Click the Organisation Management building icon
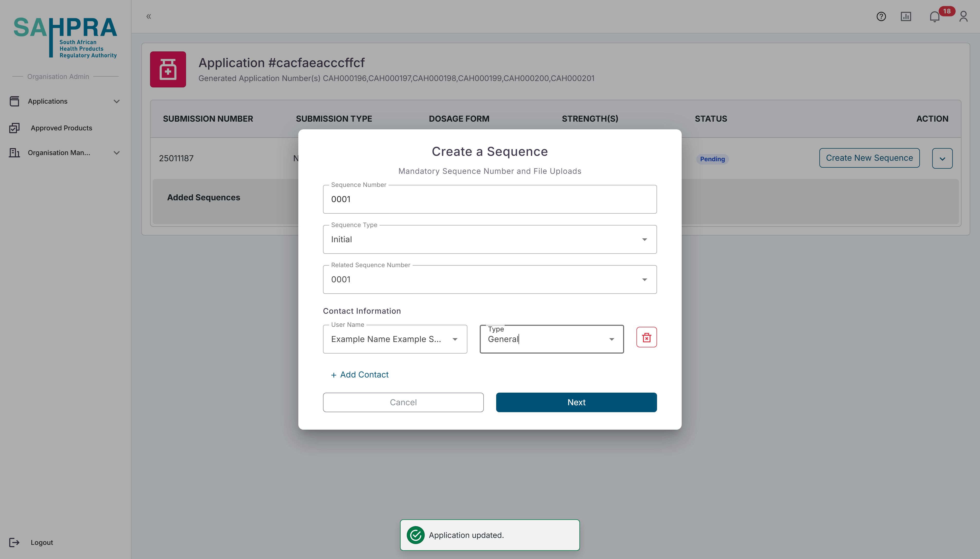This screenshot has height=559, width=980. pyautogui.click(x=14, y=153)
